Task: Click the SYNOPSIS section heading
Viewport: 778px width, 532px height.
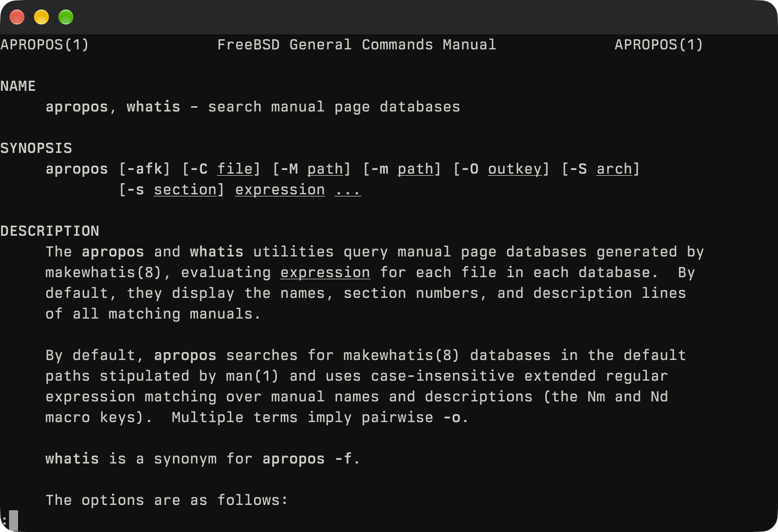Action: point(36,148)
